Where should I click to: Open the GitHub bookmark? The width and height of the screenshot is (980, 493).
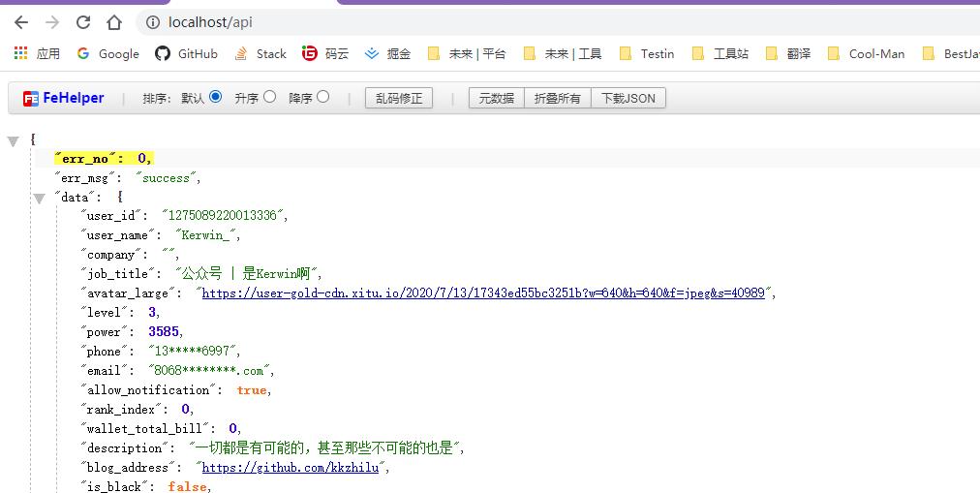tap(186, 53)
